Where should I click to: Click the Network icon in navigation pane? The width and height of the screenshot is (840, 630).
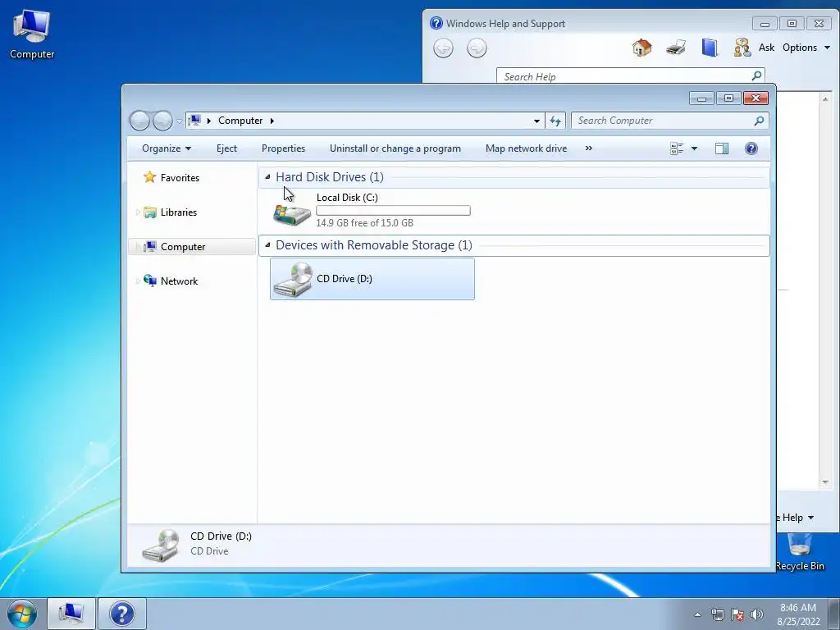tap(151, 281)
